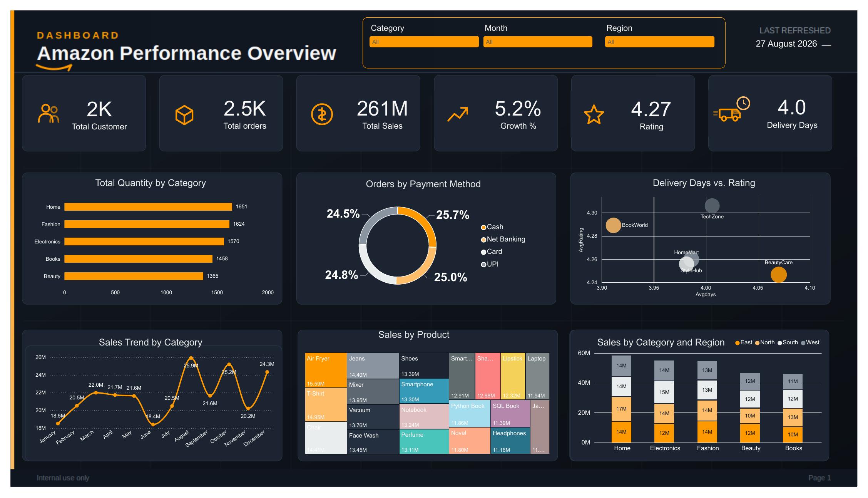Click the Growth % trend arrow icon
This screenshot has width=868, height=498.
458,114
